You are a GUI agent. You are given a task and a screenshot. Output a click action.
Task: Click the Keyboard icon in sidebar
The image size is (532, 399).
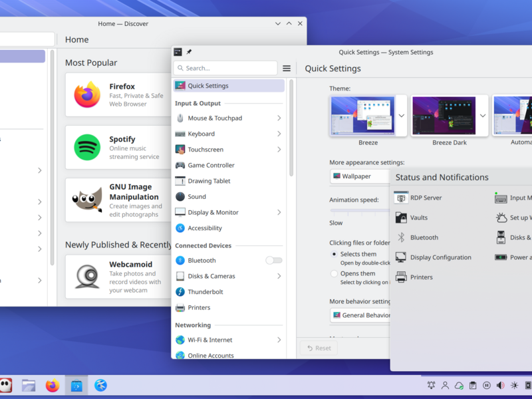pyautogui.click(x=180, y=134)
